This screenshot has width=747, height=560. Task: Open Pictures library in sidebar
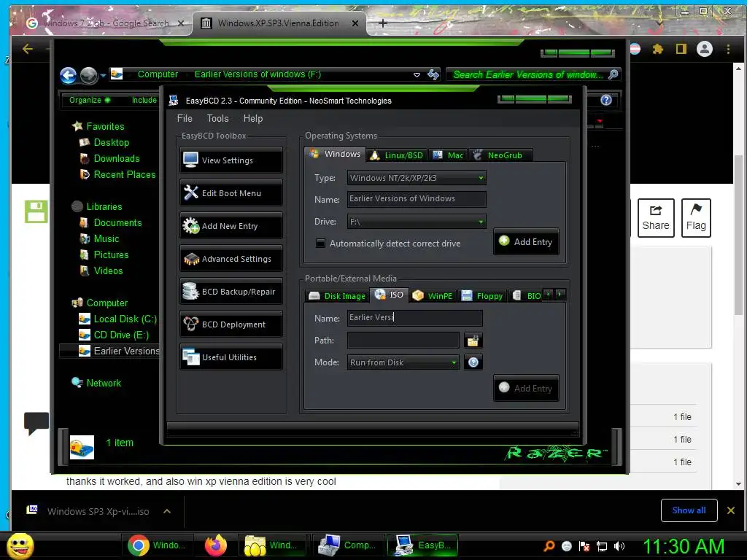[x=104, y=254]
